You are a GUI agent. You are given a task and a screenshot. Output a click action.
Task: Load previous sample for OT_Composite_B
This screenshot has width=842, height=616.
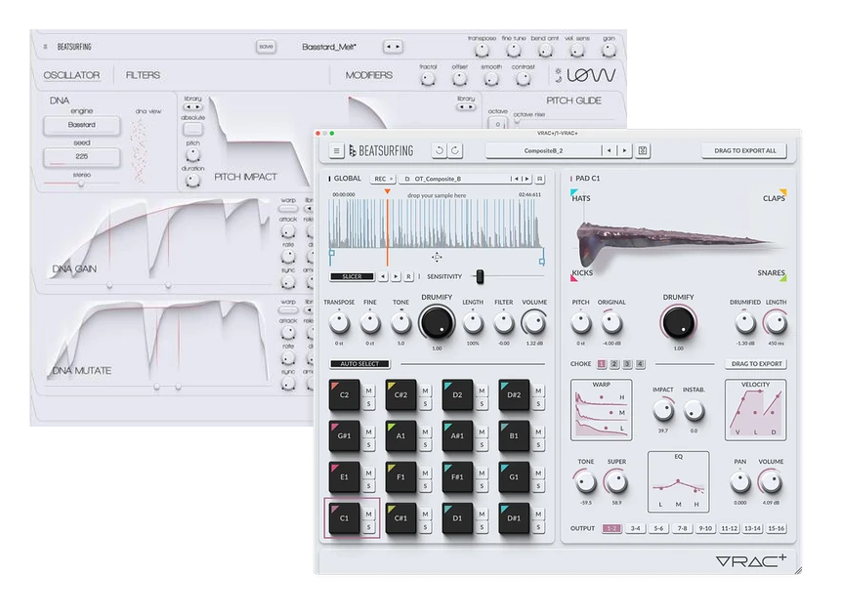(515, 179)
